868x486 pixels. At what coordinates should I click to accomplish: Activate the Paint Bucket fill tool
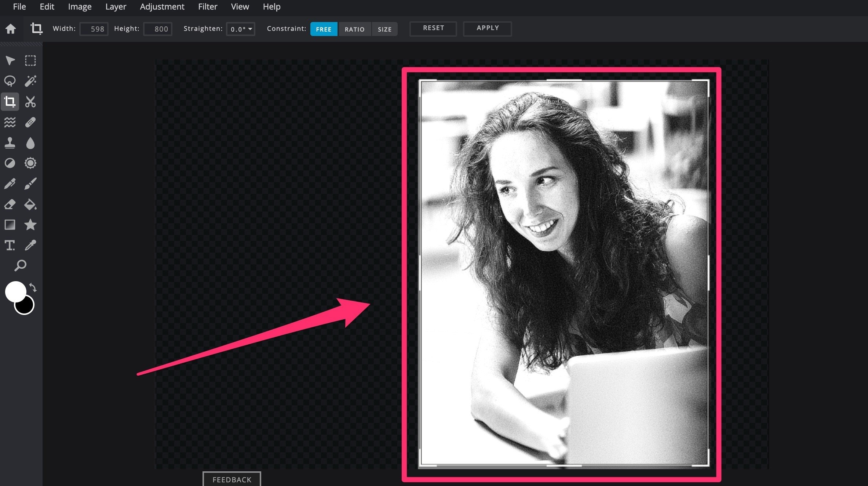30,204
